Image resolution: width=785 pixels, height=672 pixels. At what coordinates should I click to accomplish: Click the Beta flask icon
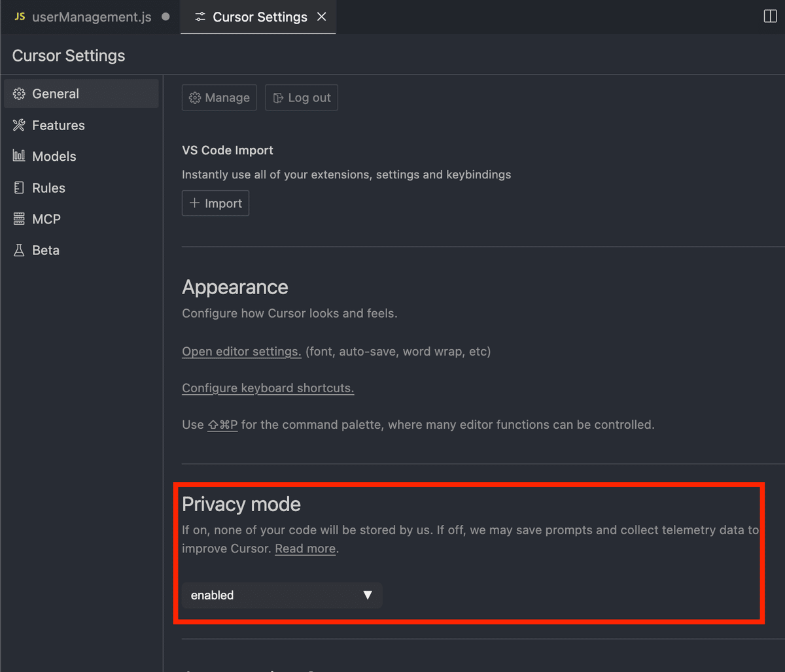click(19, 250)
